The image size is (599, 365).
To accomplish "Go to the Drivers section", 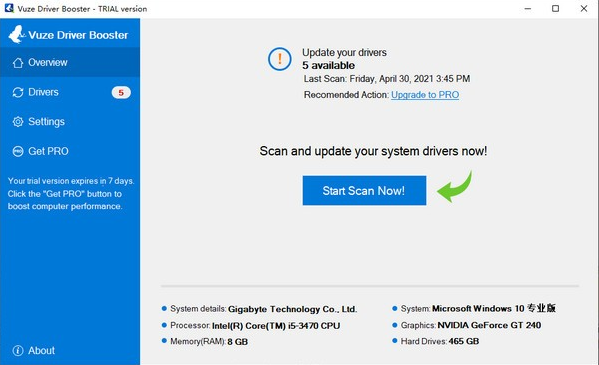I will pos(70,92).
